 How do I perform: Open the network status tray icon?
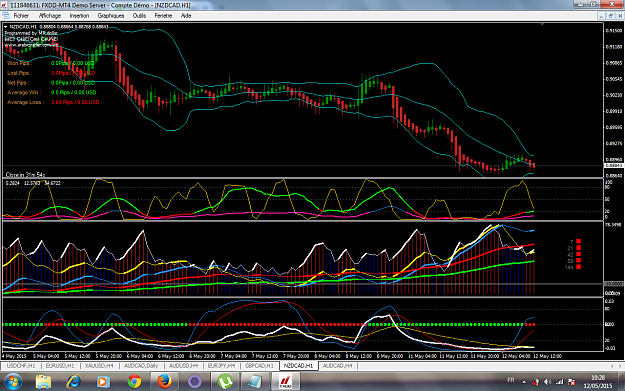tap(560, 382)
